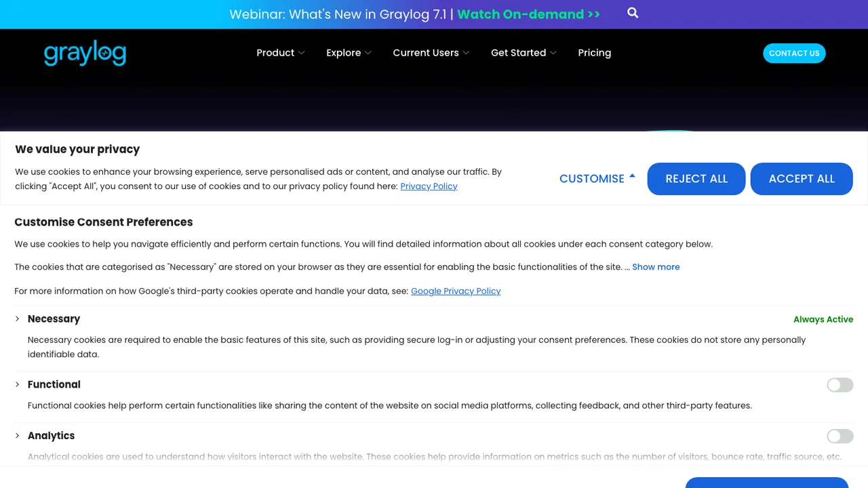Click the search magnifier icon

click(633, 13)
